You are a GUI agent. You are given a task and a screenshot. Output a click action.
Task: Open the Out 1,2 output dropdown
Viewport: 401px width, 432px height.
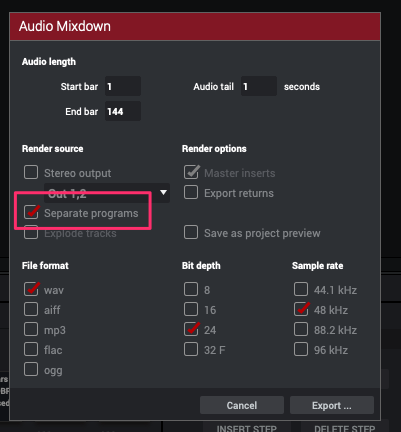pos(107,193)
